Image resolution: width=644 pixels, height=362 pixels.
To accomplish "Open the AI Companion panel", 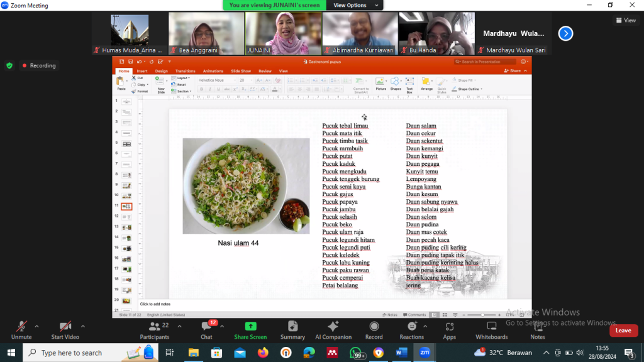I will click(x=333, y=330).
